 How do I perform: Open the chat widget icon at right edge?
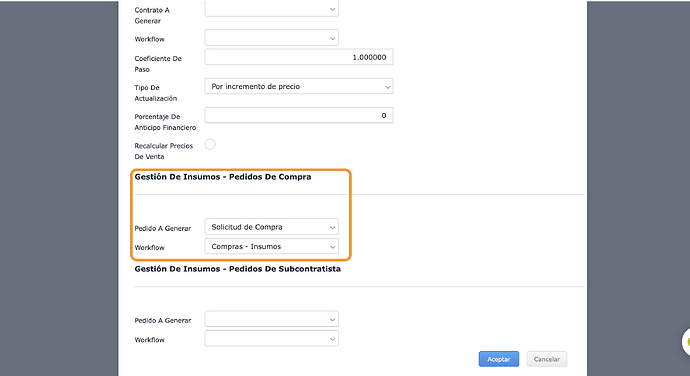pos(686,342)
